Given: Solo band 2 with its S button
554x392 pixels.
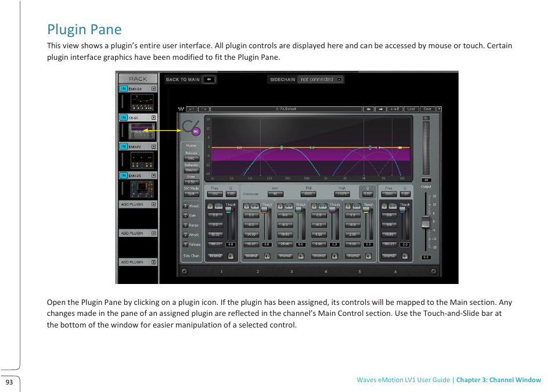Looking at the screenshot, I should click(x=246, y=206).
